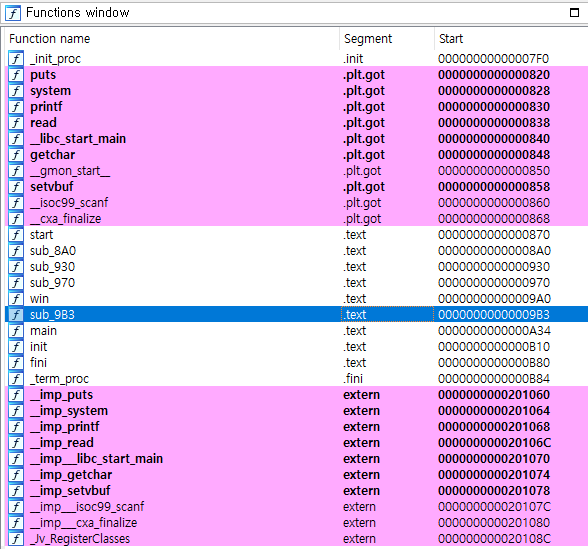Click the function icon beside getchar
The image size is (588, 549).
point(16,155)
